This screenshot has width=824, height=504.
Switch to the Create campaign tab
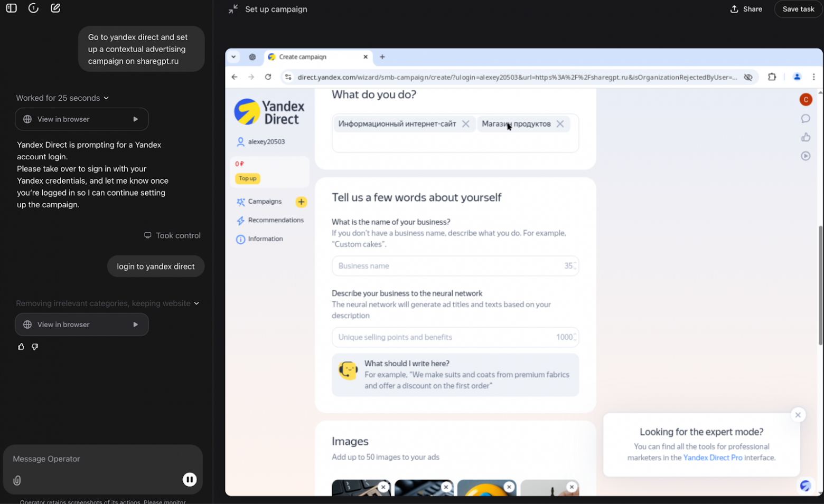click(x=318, y=57)
